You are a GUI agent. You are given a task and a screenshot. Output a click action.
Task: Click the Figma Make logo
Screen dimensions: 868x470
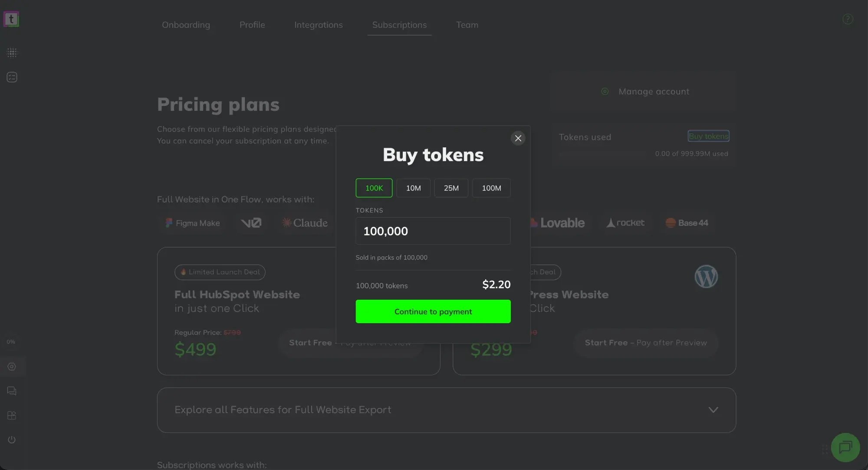pos(192,223)
